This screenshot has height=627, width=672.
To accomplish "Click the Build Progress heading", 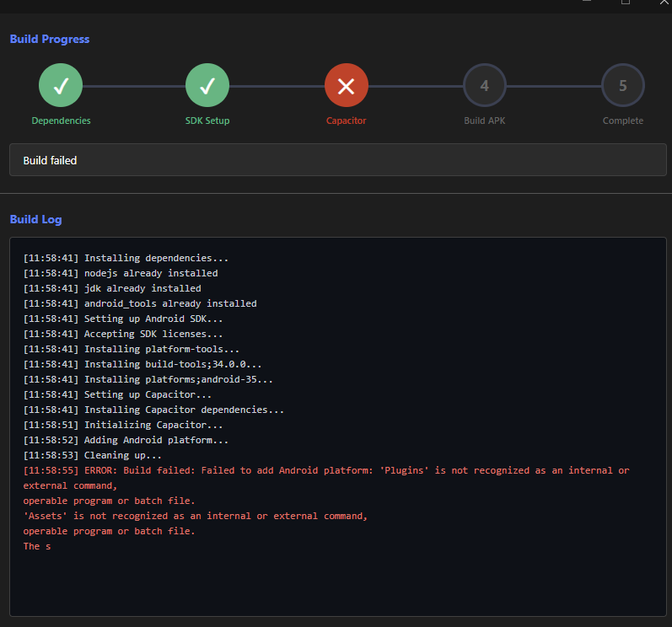I will (x=50, y=39).
